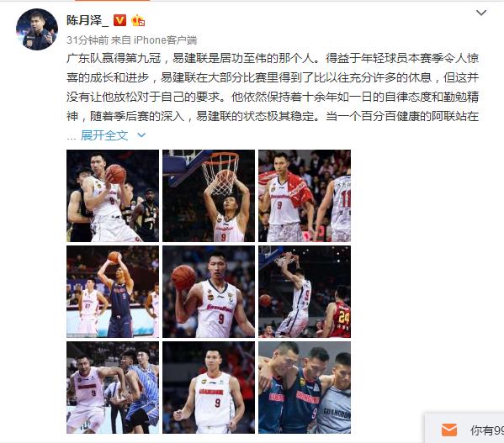Click the orange verified V badge
This screenshot has width=504, height=443.
coord(119,20)
